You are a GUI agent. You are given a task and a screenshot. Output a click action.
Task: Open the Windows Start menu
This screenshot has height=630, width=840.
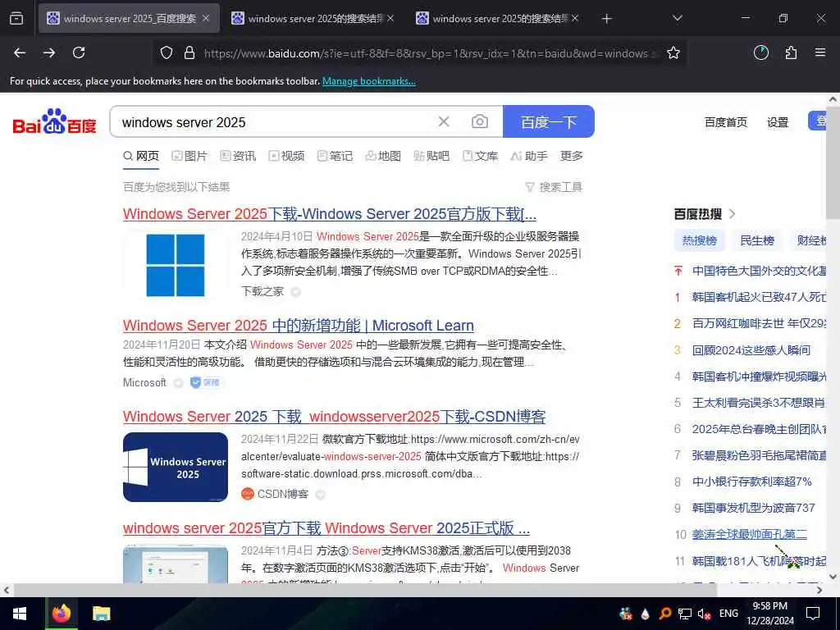click(x=20, y=614)
